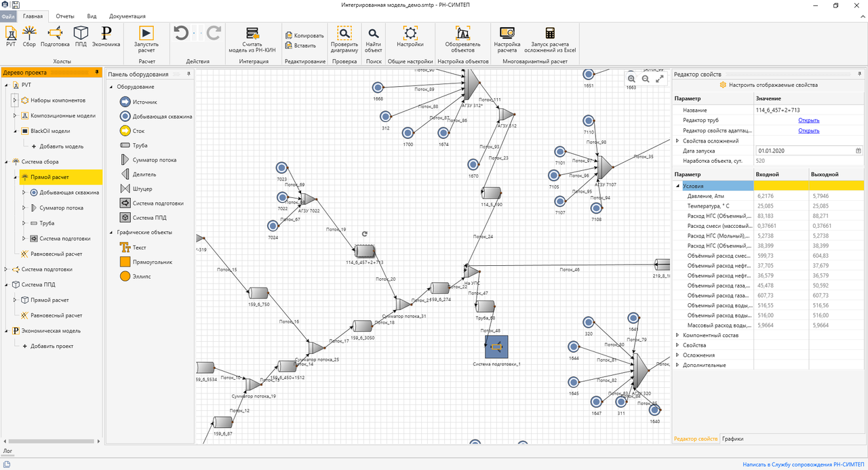Click Считать модель из РН-КИН
Viewport: 868px width, 470px height.
254,39
